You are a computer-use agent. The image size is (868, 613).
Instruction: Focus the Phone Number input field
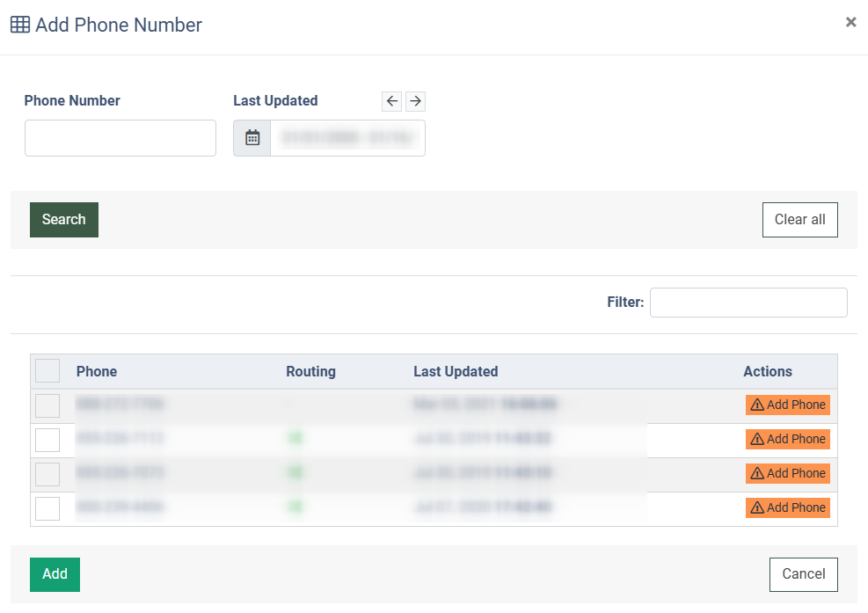pos(120,138)
